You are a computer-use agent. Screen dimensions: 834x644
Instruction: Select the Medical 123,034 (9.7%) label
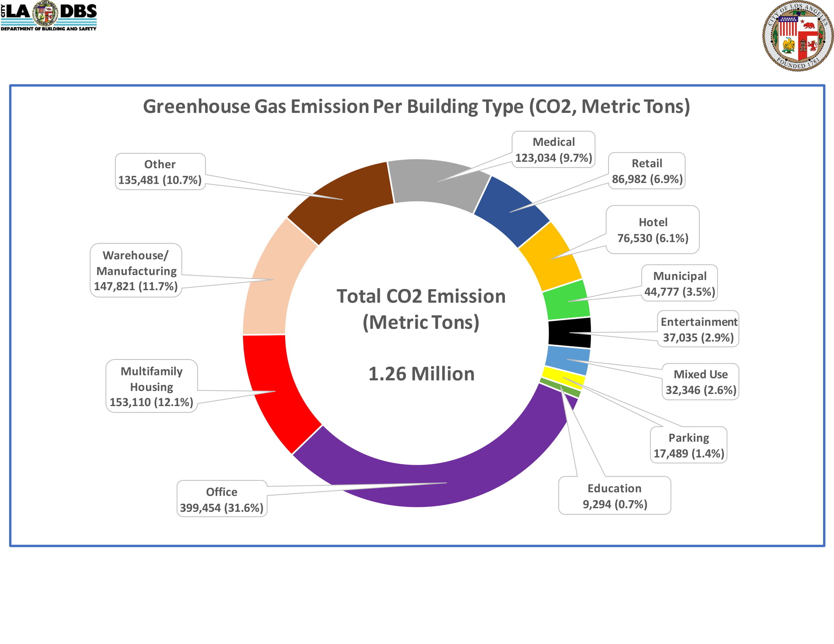coord(553,150)
